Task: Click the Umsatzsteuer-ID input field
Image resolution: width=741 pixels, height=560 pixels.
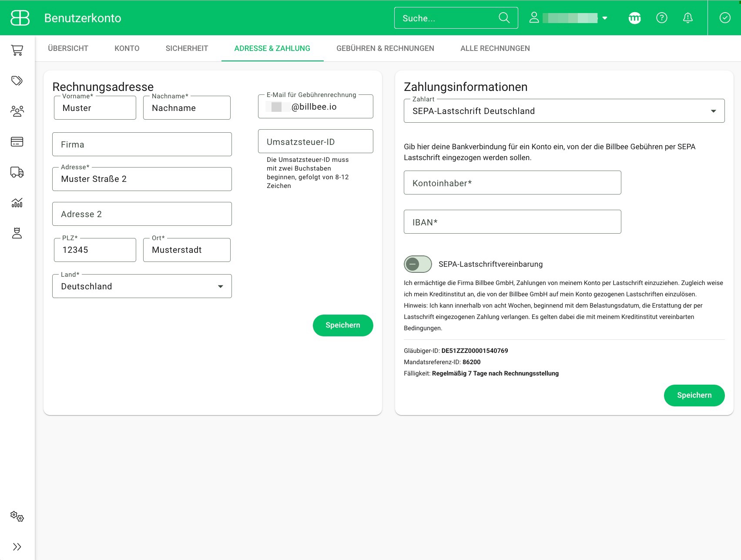Action: pyautogui.click(x=315, y=141)
